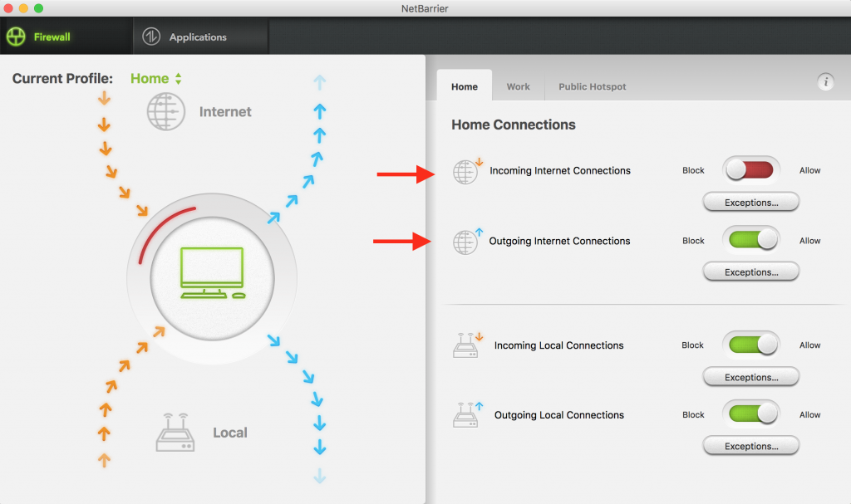851x504 pixels.
Task: Click the Local router icon in the diagram
Action: tap(175, 433)
